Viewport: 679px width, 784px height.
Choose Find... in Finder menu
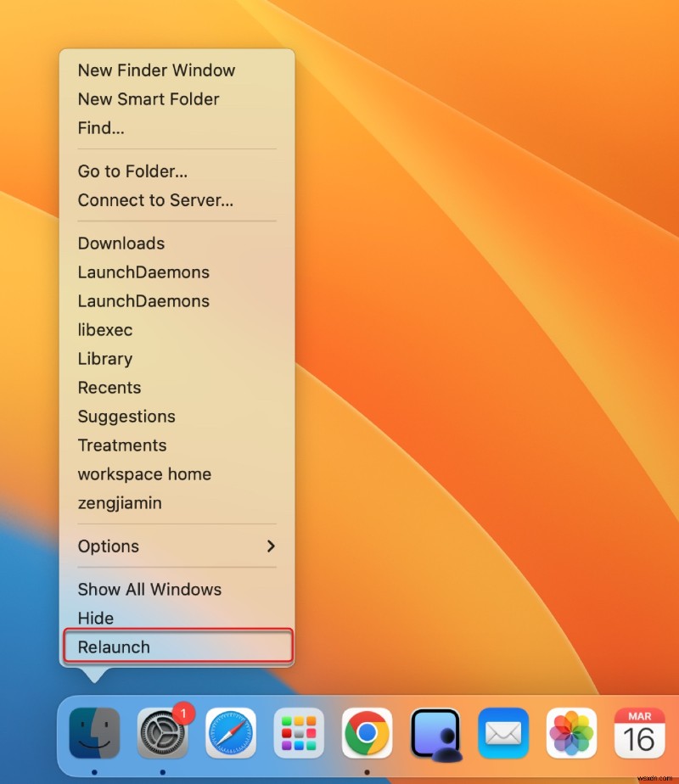(x=177, y=128)
